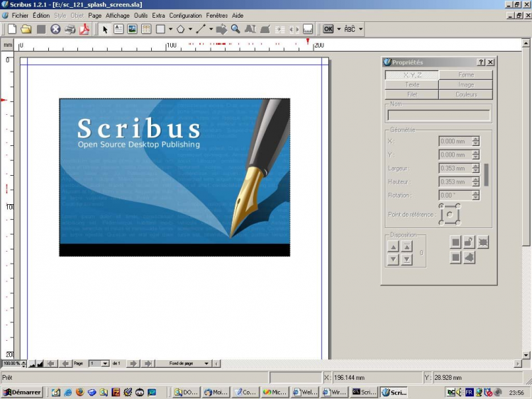The height and width of the screenshot is (399, 532).
Task: Select the Insert Shape rectangle tool
Action: click(x=160, y=29)
